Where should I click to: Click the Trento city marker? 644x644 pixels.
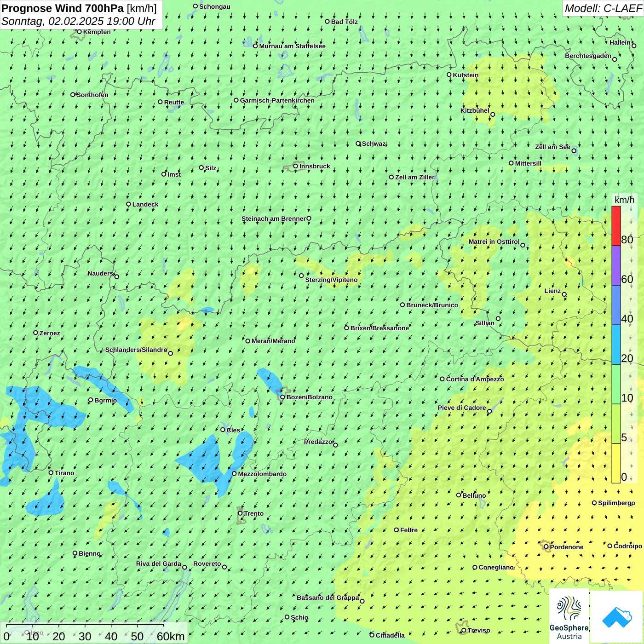click(x=240, y=513)
